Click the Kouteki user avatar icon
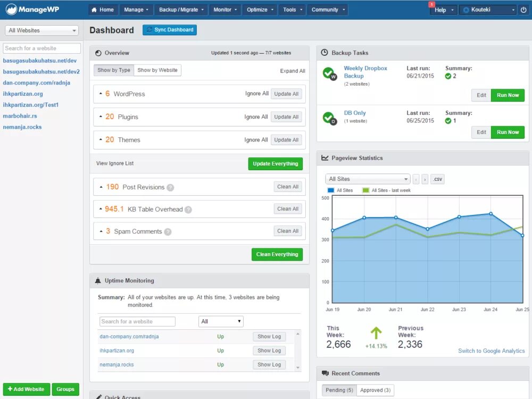 (466, 10)
